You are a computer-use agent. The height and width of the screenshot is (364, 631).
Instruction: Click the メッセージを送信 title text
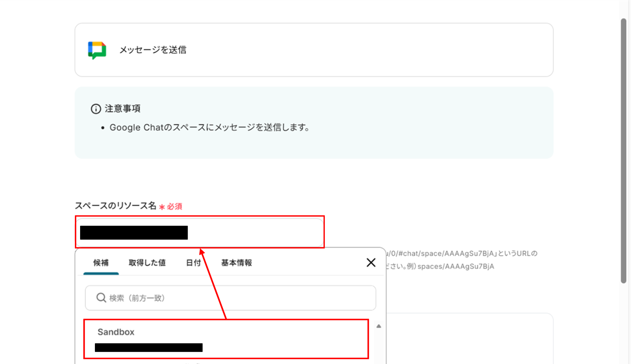click(x=153, y=50)
